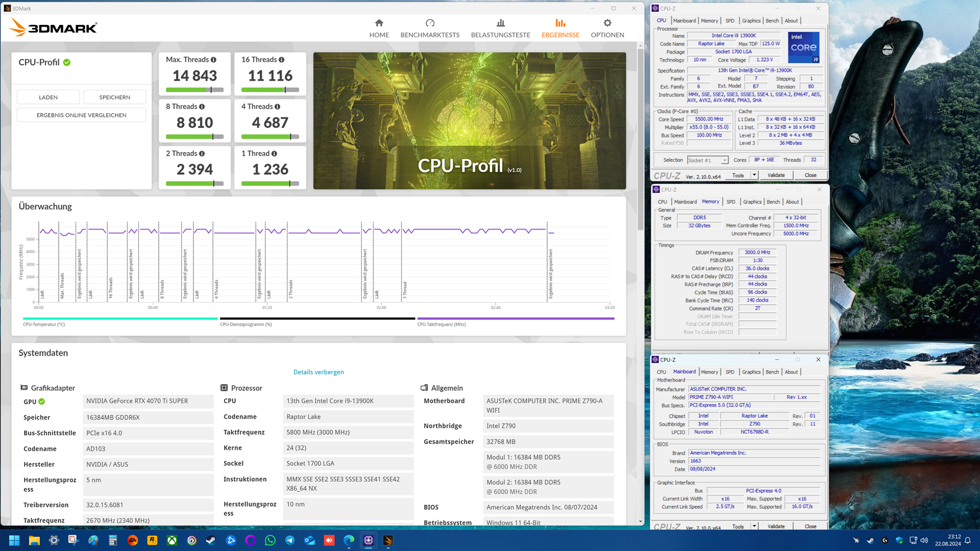
Task: Open the Xbox app on the taskbar
Action: point(172,540)
